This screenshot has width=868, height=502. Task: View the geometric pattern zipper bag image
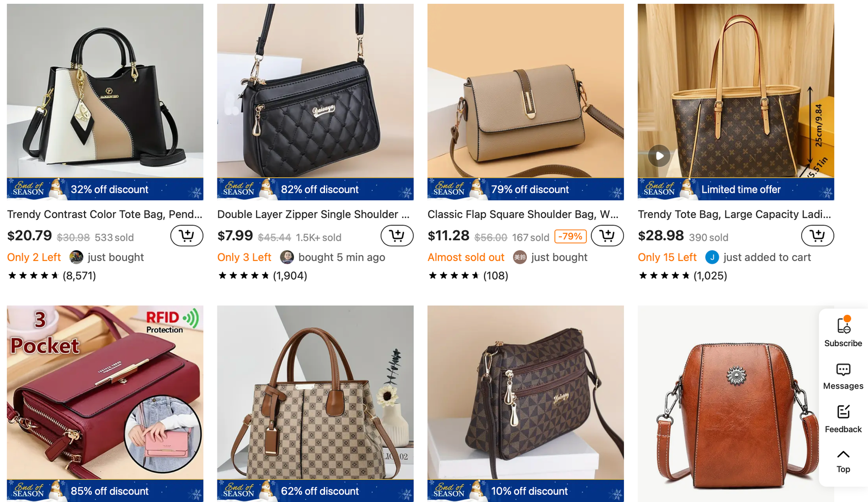[x=526, y=392]
